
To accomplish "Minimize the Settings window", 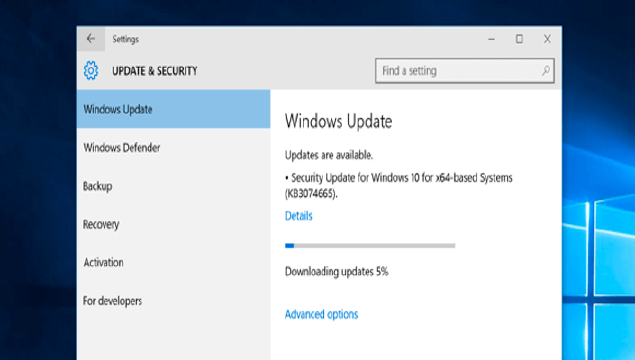I will click(492, 39).
